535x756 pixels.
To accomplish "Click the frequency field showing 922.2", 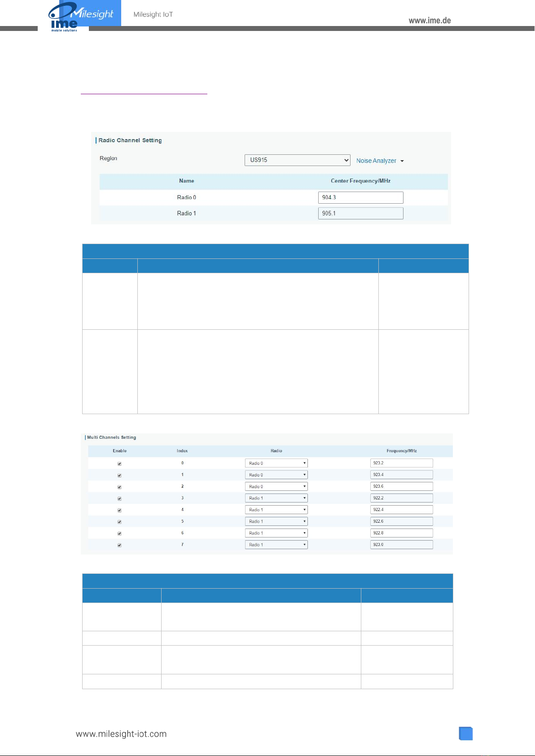I will (x=402, y=498).
